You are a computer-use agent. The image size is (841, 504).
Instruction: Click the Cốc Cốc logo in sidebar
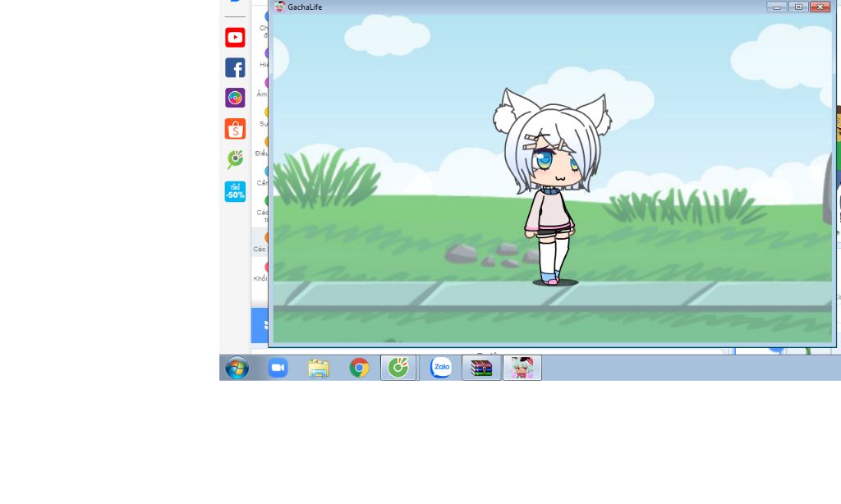pos(235,159)
